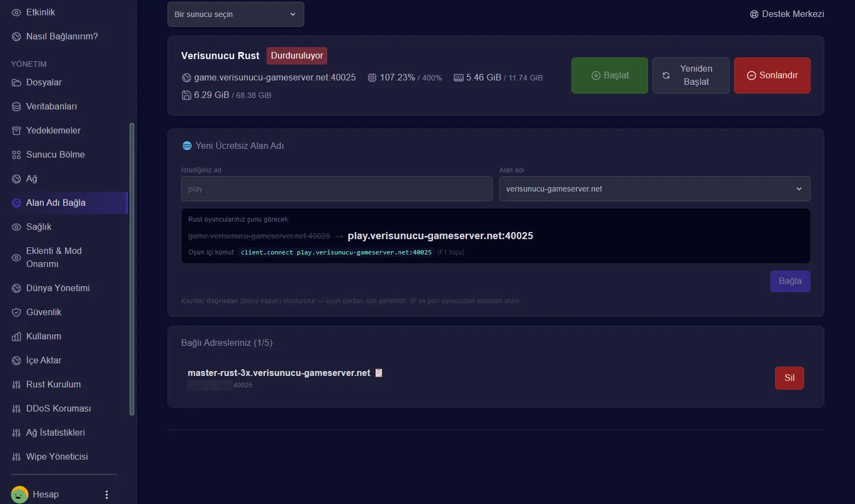Click the Nasıl Bağlanırım? sidebar icon
The width and height of the screenshot is (855, 504).
point(16,36)
